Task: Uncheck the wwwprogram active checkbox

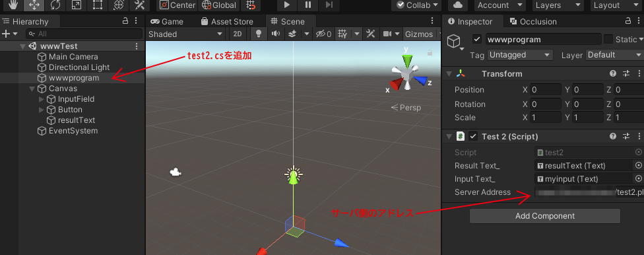Action: (477, 40)
